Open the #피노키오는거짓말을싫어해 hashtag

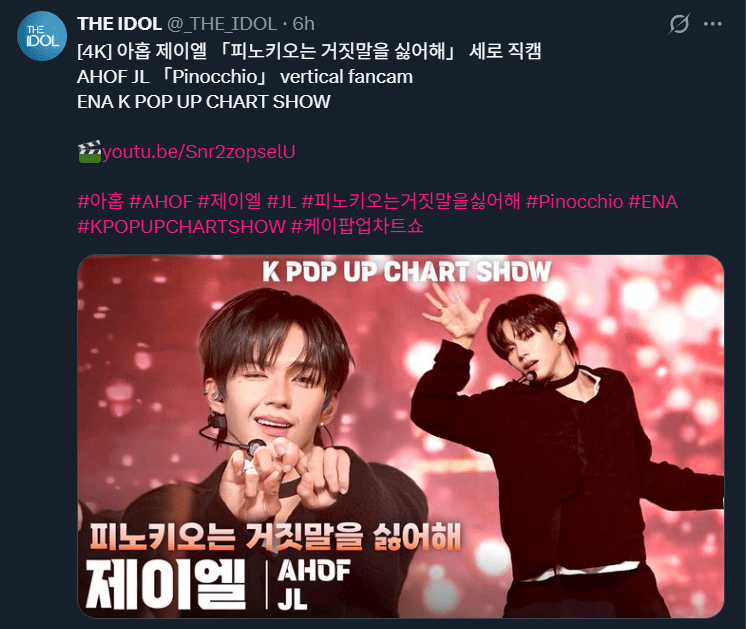click(411, 202)
